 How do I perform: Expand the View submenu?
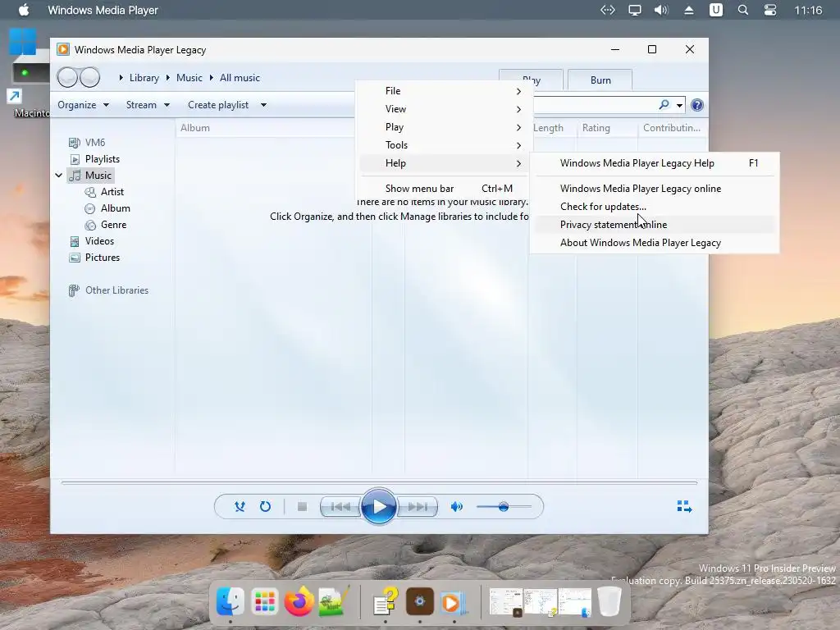click(x=444, y=109)
